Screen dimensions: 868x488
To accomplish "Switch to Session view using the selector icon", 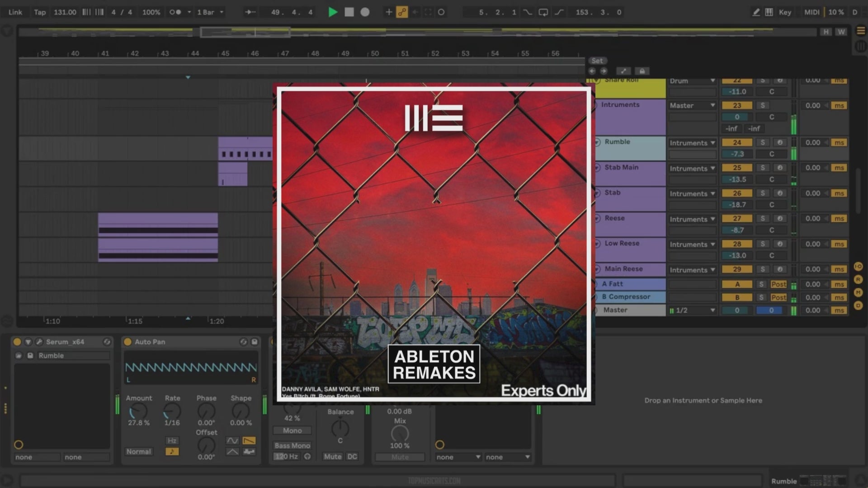I will tap(861, 46).
